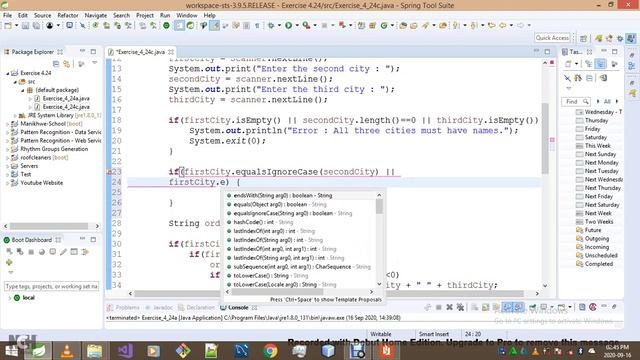Toggle the Next Sunday task checkbox
The height and width of the screenshot is (360, 640).
[x=579, y=154]
